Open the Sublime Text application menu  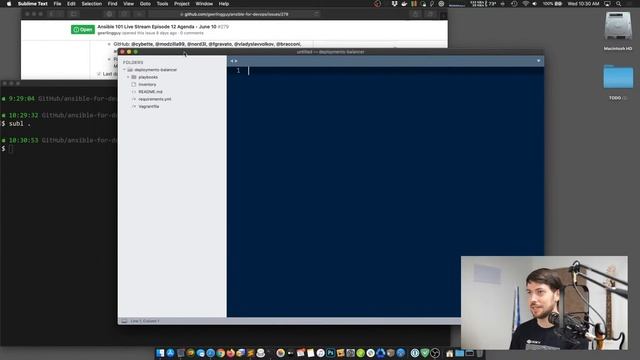32,4
